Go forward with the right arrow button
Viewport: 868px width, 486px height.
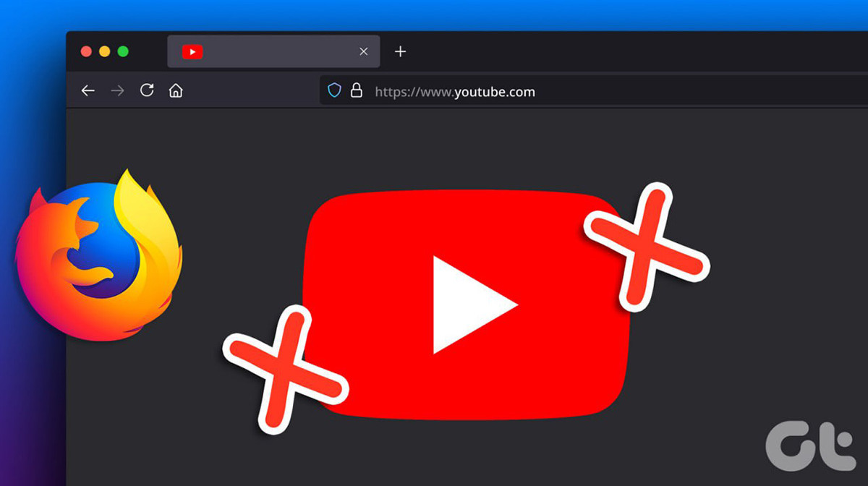tap(117, 90)
